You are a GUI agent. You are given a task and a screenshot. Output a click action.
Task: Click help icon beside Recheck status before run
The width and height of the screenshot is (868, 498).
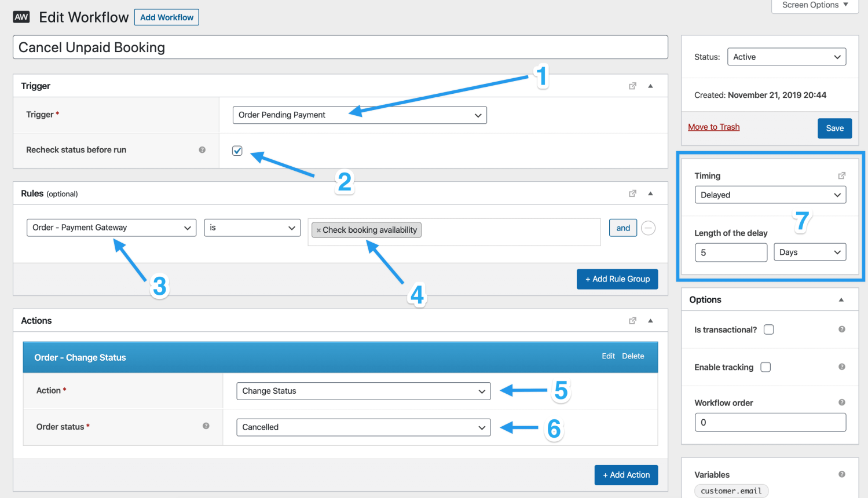pos(202,149)
